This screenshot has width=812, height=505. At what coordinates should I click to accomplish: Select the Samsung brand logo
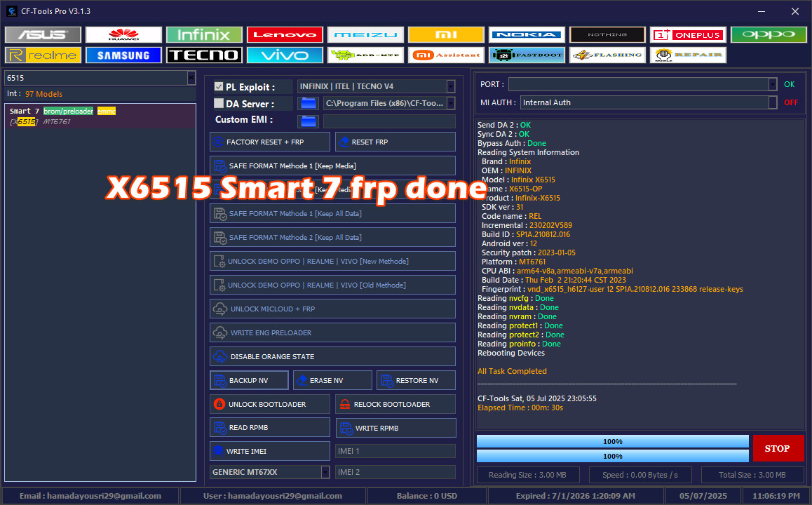click(124, 55)
